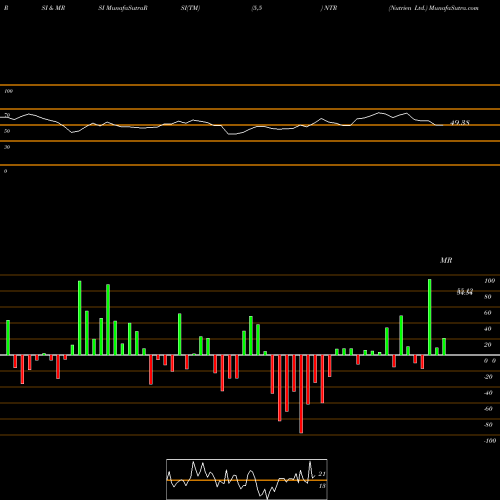The height and width of the screenshot is (500, 500).
Task: Click the RSI current value 49.38 label
Action: [460, 123]
